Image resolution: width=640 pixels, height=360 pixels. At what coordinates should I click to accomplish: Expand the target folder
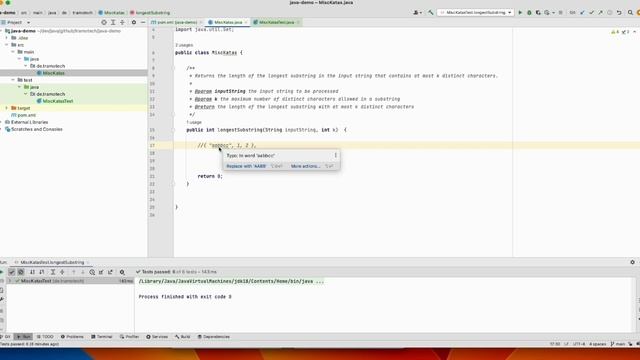[x=7, y=108]
